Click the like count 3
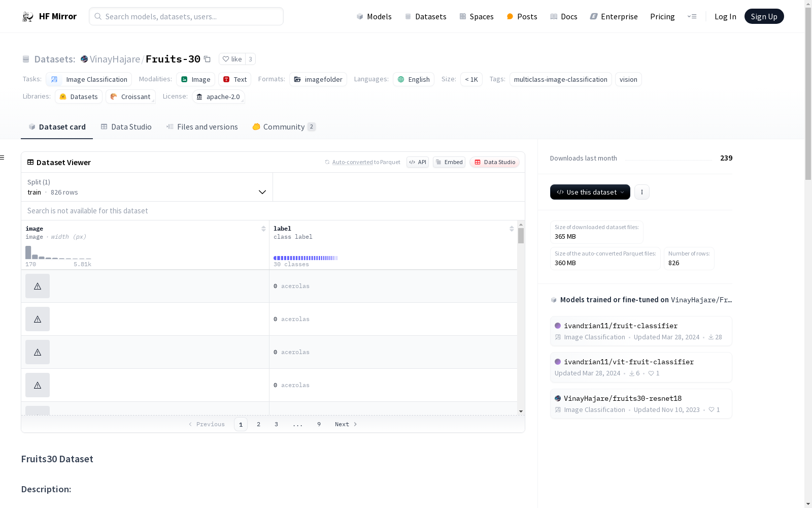Viewport: 812px width, 508px height. coord(250,59)
